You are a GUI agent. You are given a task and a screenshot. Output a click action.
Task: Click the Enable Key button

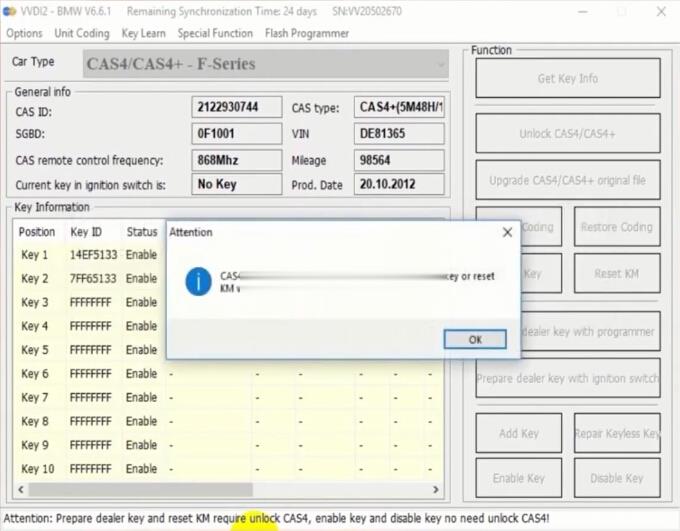519,478
